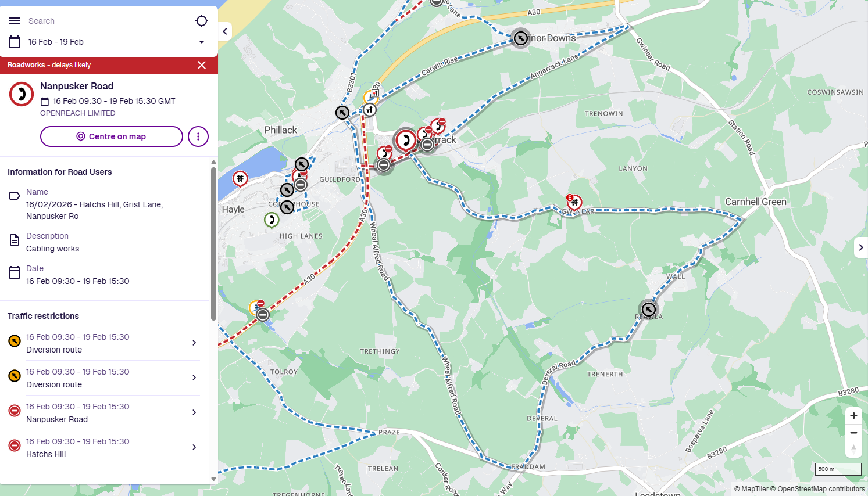Select the green roadworks marker near Hayle
The height and width of the screenshot is (496, 868).
(x=272, y=220)
